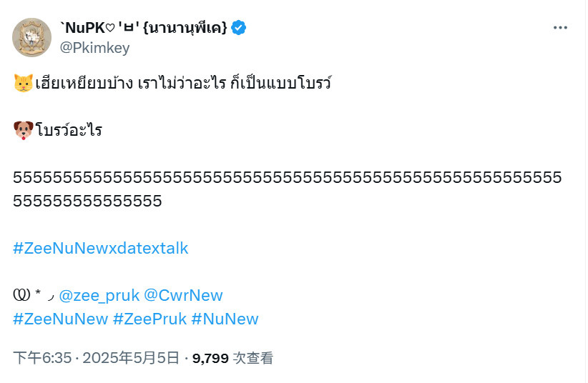The image size is (588, 383).
Task: Open the NuPK display name
Action: (144, 28)
